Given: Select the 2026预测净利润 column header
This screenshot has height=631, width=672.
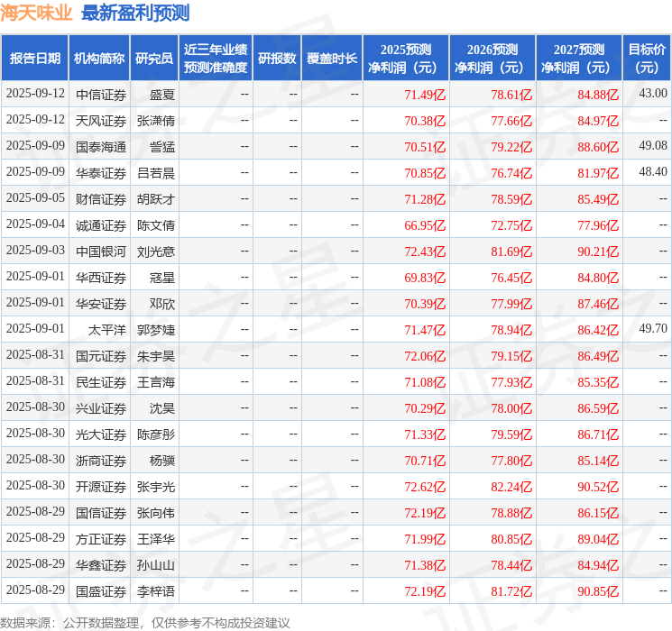Looking at the screenshot, I should point(492,59).
